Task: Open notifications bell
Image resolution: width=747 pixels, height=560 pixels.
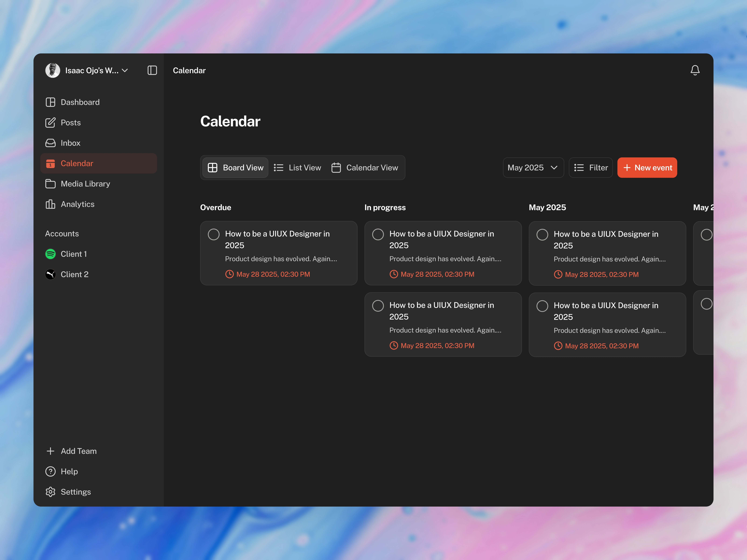Action: click(x=695, y=70)
